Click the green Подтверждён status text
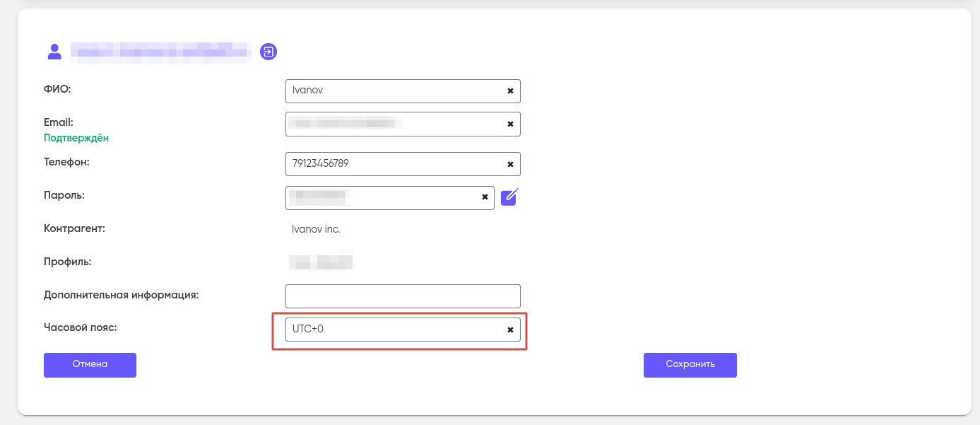Viewport: 980px width, 425px height. coord(76,138)
